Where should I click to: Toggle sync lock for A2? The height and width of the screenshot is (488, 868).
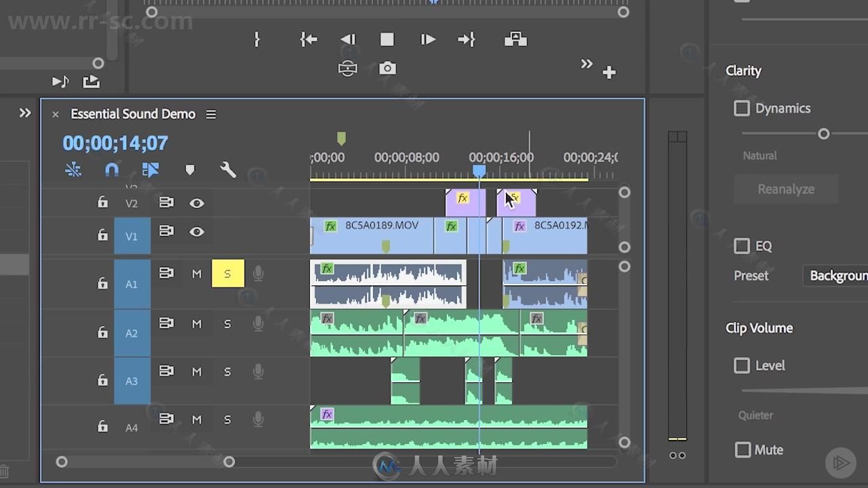tap(166, 323)
